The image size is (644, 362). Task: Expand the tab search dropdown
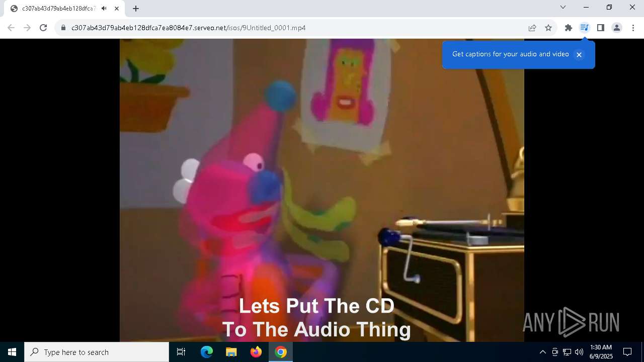(x=563, y=7)
